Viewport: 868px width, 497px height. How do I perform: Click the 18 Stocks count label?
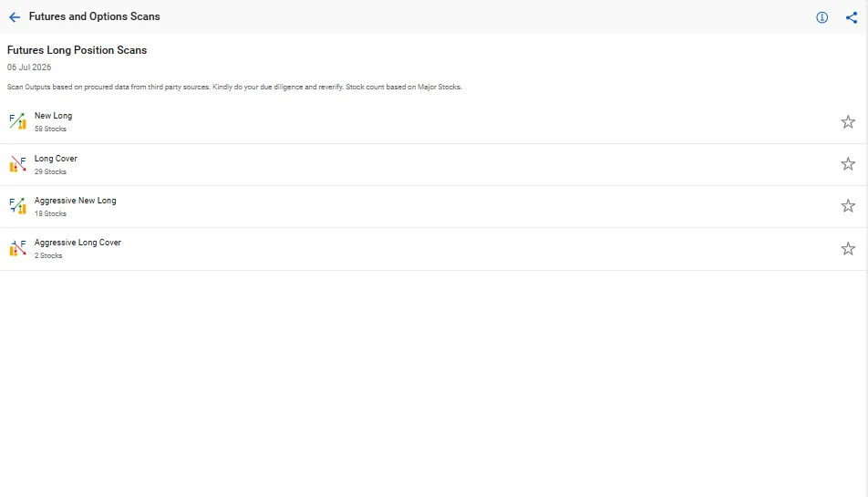(x=50, y=213)
